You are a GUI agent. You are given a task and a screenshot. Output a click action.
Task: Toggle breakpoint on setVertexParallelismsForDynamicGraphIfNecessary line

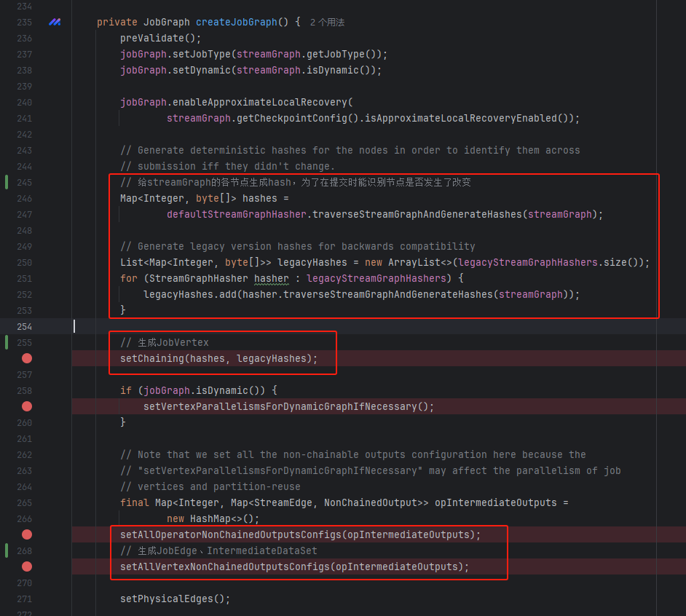[x=27, y=407]
